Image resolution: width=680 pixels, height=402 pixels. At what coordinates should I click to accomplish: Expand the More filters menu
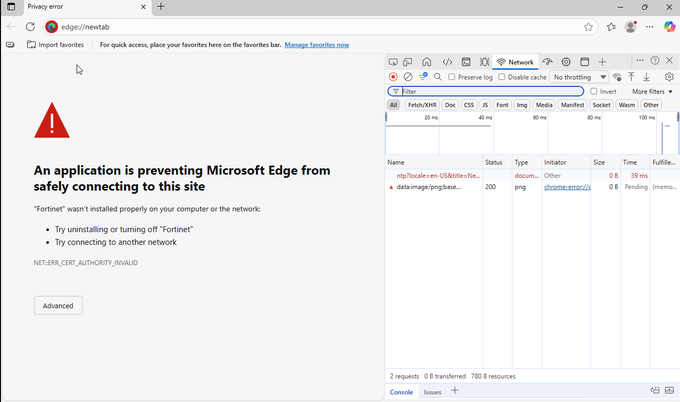(x=652, y=91)
